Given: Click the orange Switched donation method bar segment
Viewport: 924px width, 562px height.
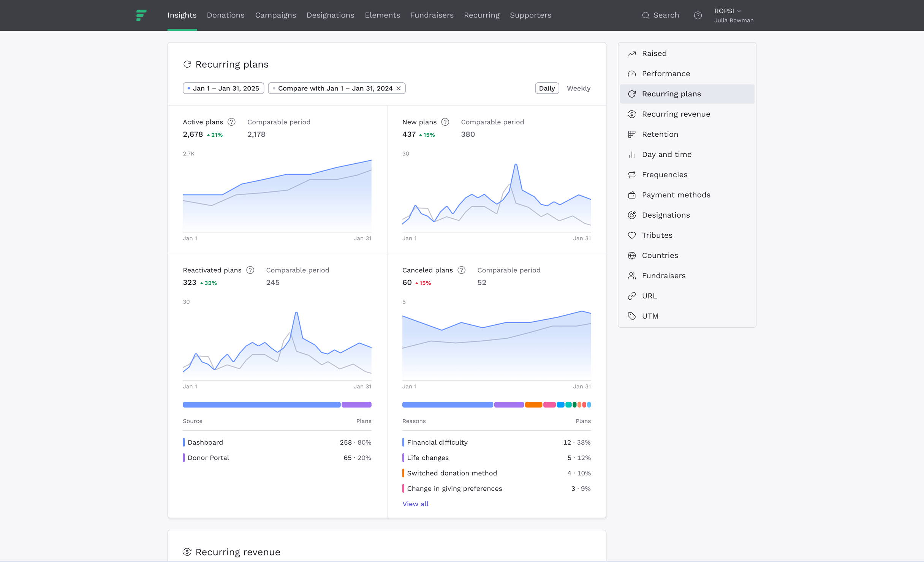Looking at the screenshot, I should pos(533,405).
